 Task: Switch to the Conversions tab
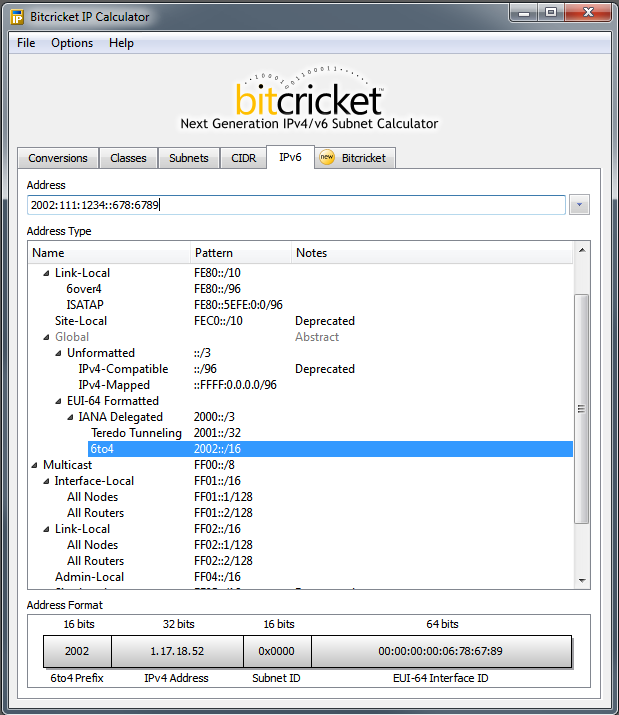click(58, 158)
